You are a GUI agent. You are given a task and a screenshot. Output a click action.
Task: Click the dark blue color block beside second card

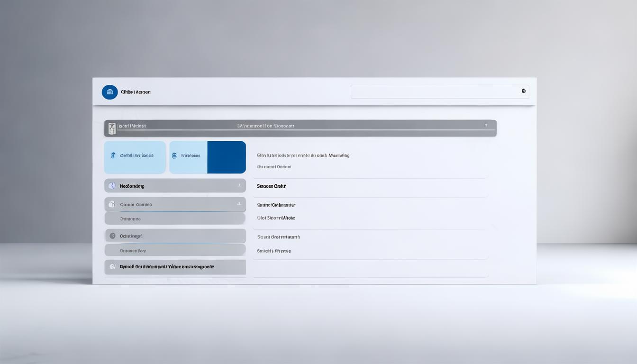[x=227, y=157]
